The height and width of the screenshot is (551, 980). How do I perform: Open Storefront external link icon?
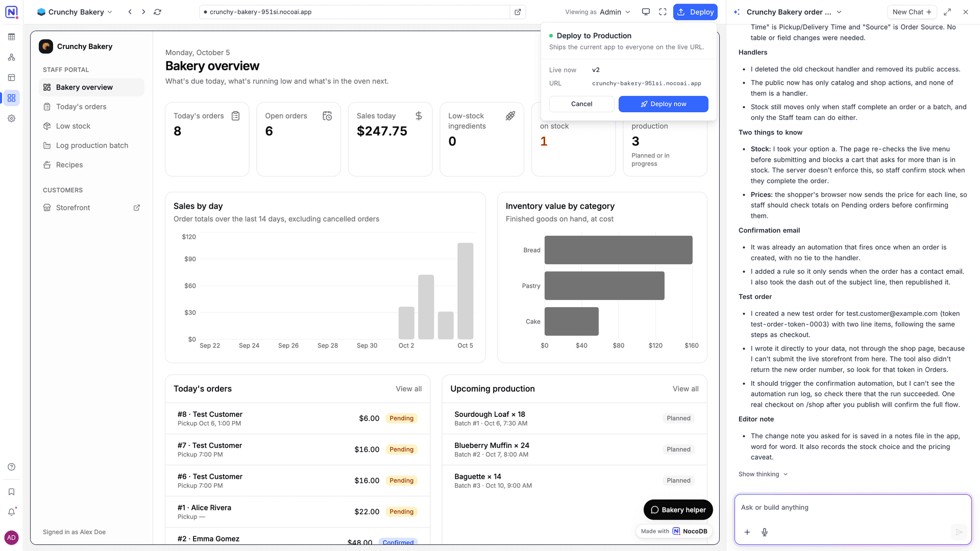click(137, 208)
